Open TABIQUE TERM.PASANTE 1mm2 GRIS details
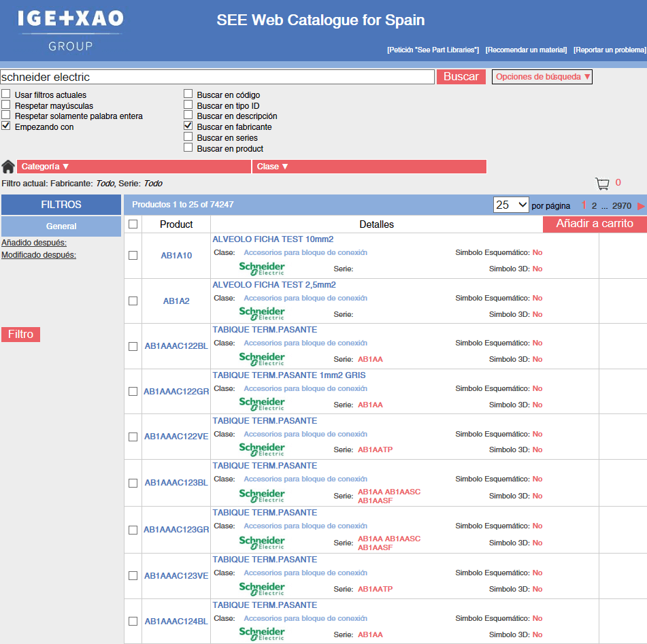The height and width of the screenshot is (644, 647). tap(289, 375)
